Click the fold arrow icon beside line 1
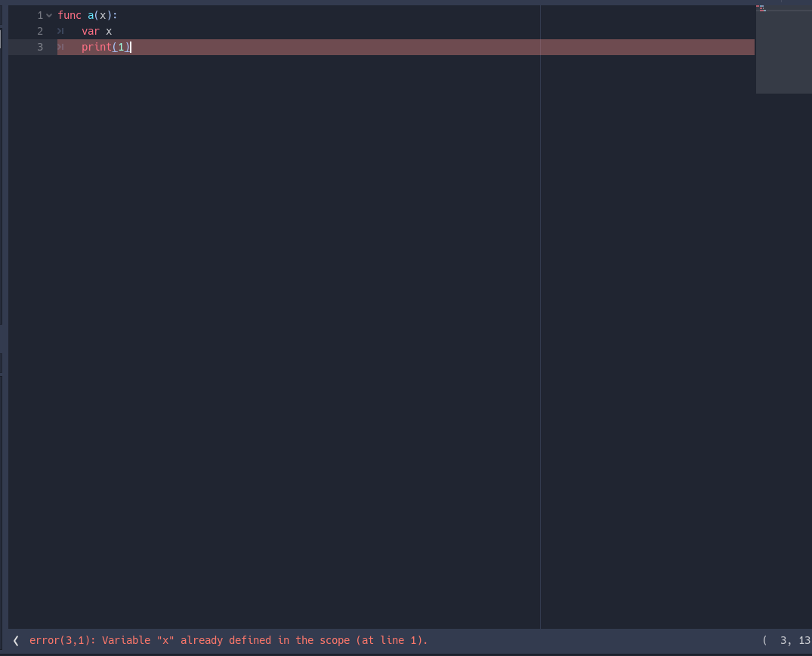Image resolution: width=812 pixels, height=656 pixels. 48,14
